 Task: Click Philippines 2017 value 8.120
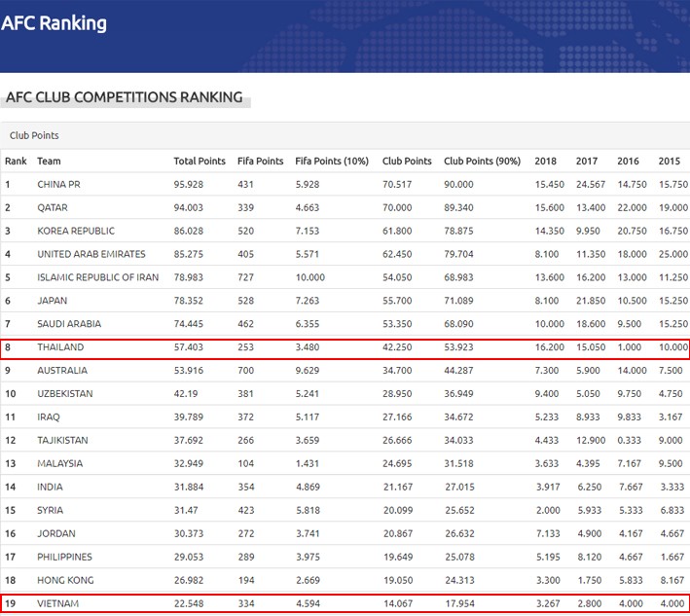click(x=589, y=558)
